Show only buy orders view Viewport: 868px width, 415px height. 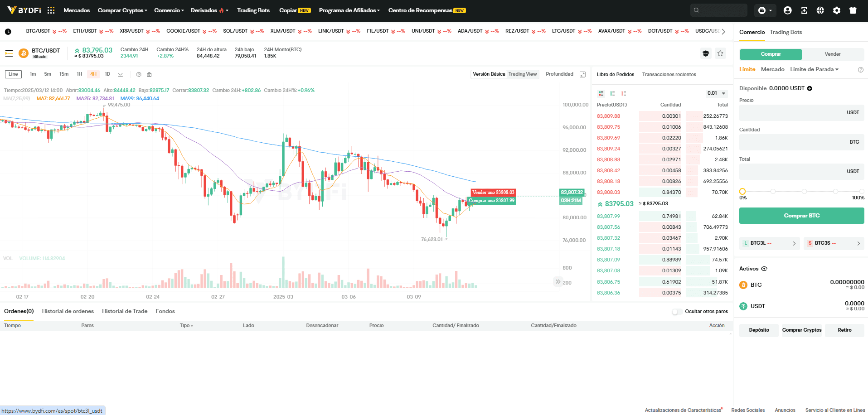[612, 93]
